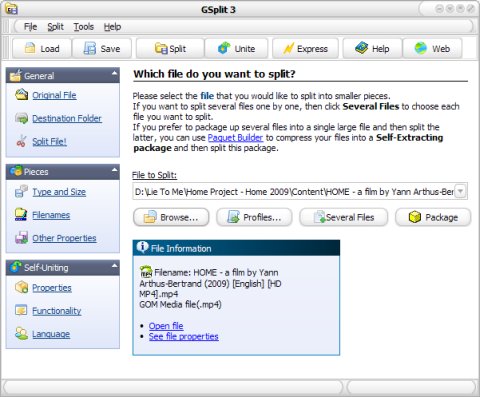
Task: Open the Help menu
Action: point(112,26)
